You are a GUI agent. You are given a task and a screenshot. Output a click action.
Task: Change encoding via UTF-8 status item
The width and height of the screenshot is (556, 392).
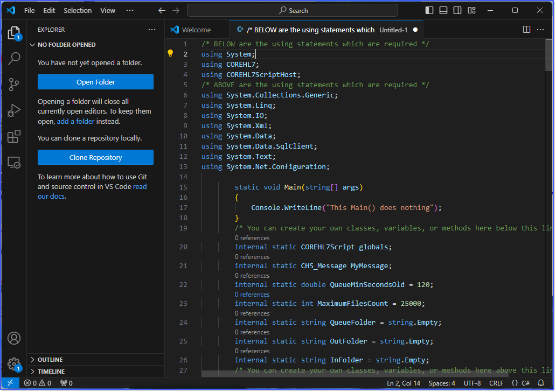pos(472,383)
